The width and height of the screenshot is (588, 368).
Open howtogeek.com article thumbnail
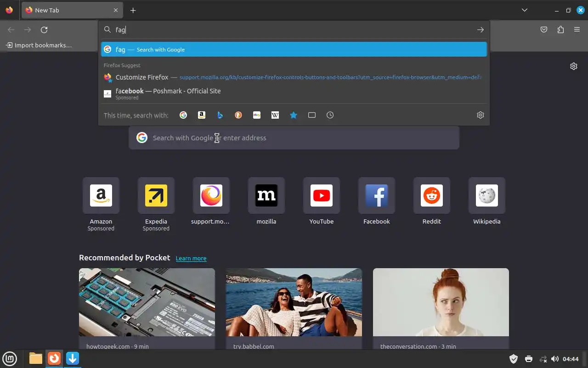coord(147,302)
